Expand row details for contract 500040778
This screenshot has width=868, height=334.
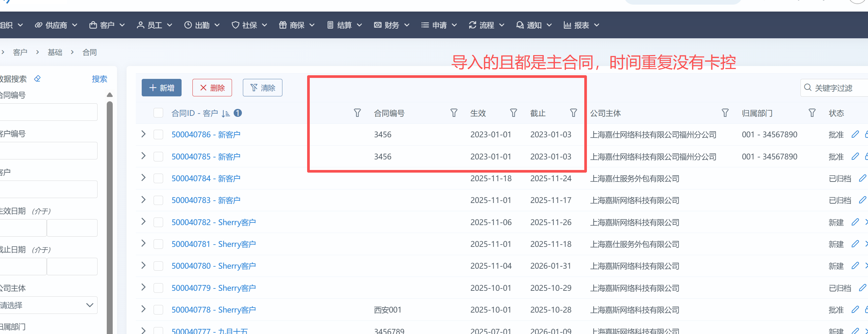(144, 309)
